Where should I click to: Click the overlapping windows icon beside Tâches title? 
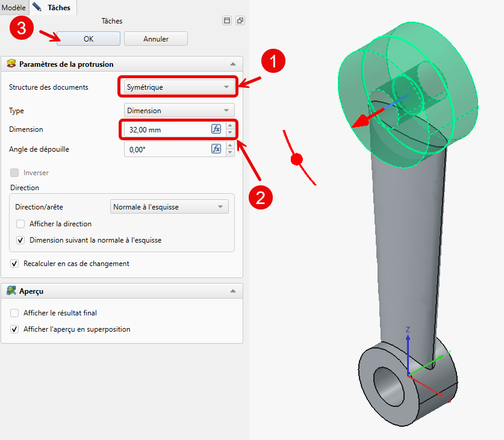point(240,21)
